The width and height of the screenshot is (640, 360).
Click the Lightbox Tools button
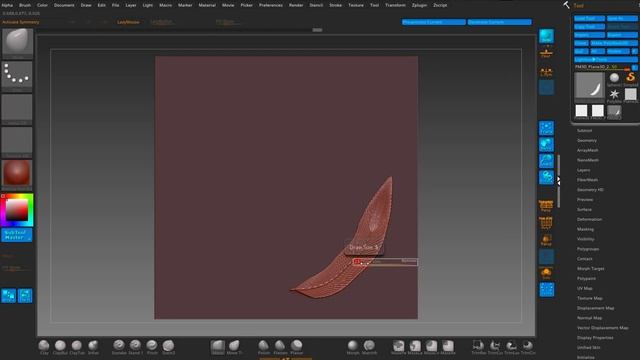coord(606,60)
